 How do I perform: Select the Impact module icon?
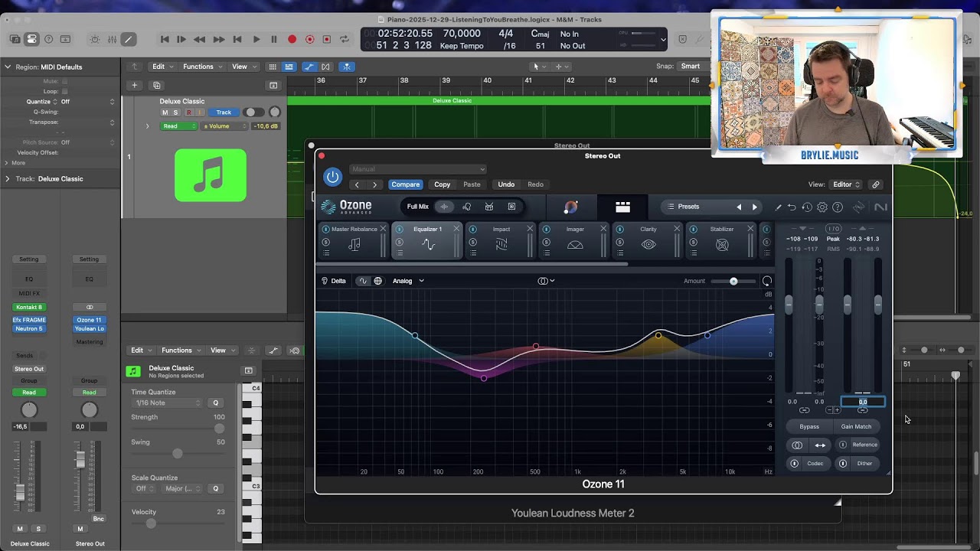(x=501, y=245)
